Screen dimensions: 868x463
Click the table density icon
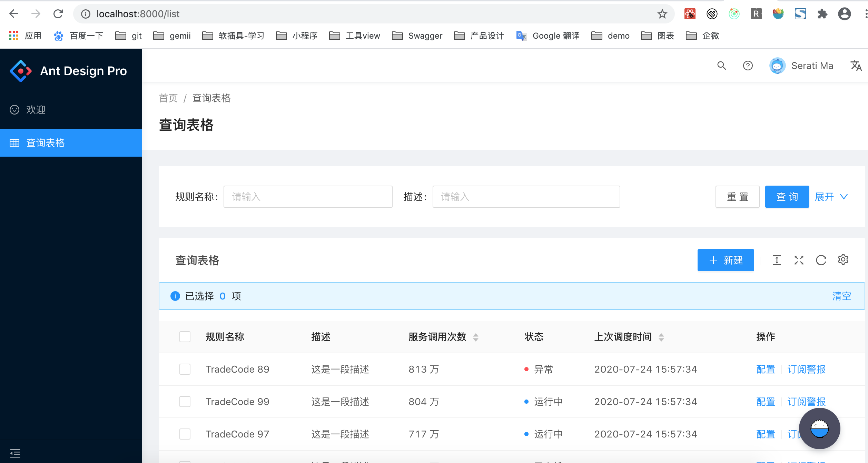coord(777,260)
